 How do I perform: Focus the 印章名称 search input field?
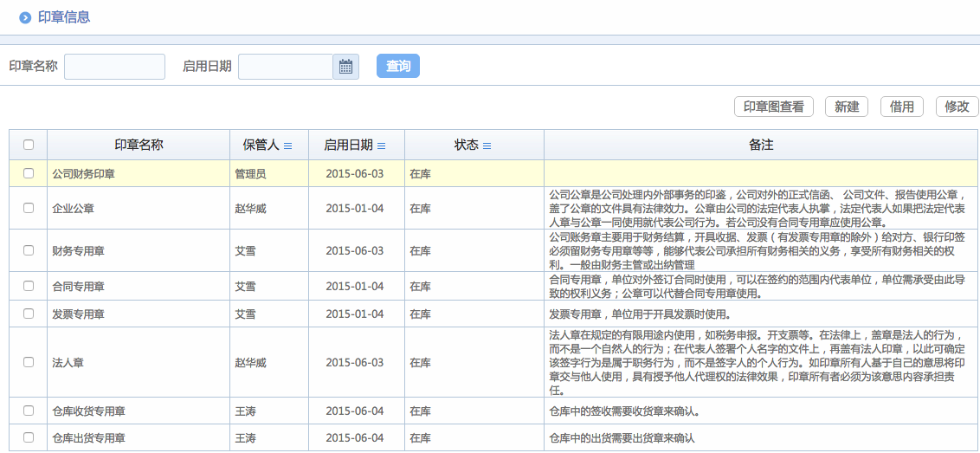point(114,67)
